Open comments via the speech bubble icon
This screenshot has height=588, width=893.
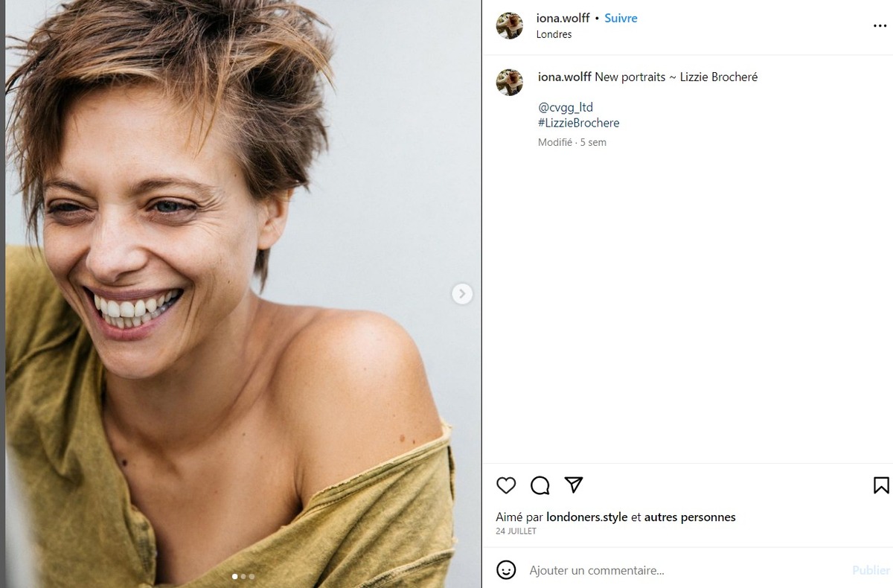pos(540,485)
